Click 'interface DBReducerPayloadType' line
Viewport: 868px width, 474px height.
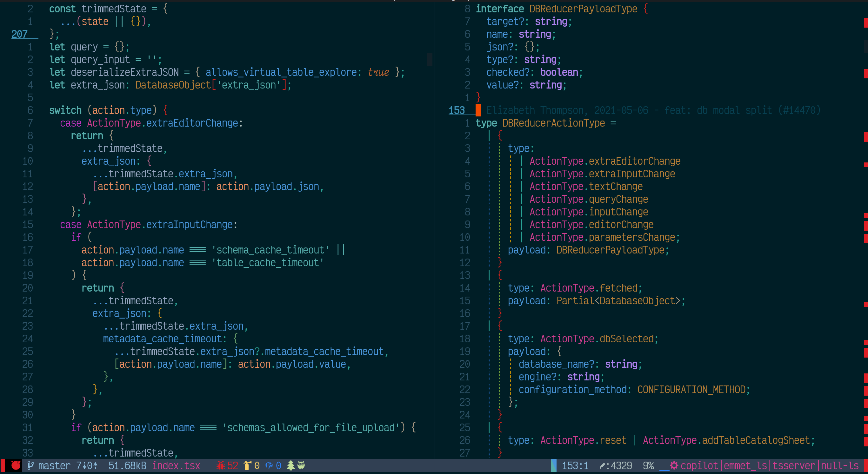562,9
